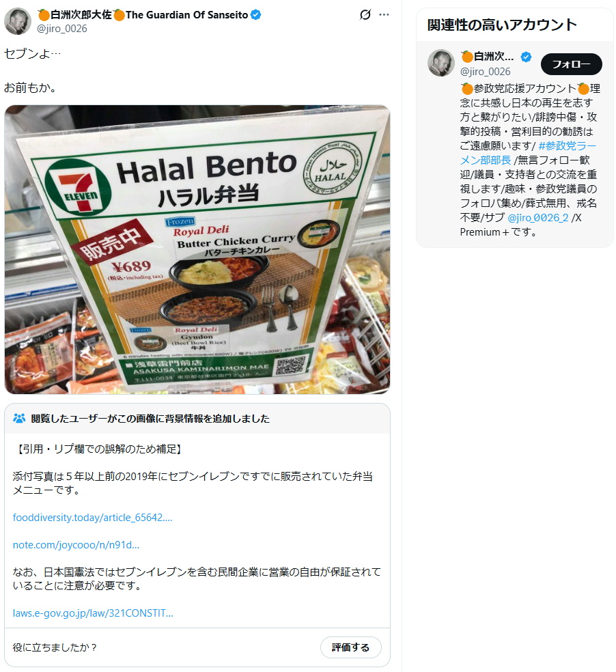
Task: Click the 評価する rate button
Action: pyautogui.click(x=350, y=647)
